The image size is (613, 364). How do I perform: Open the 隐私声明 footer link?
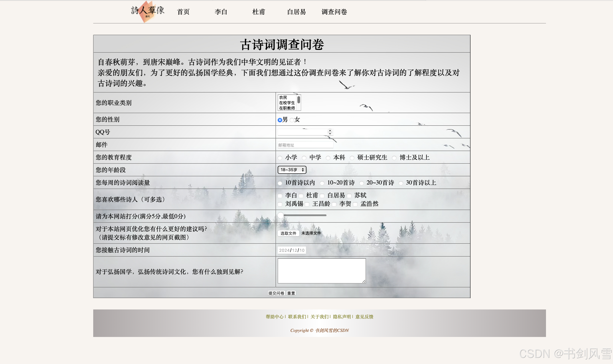pos(342,317)
